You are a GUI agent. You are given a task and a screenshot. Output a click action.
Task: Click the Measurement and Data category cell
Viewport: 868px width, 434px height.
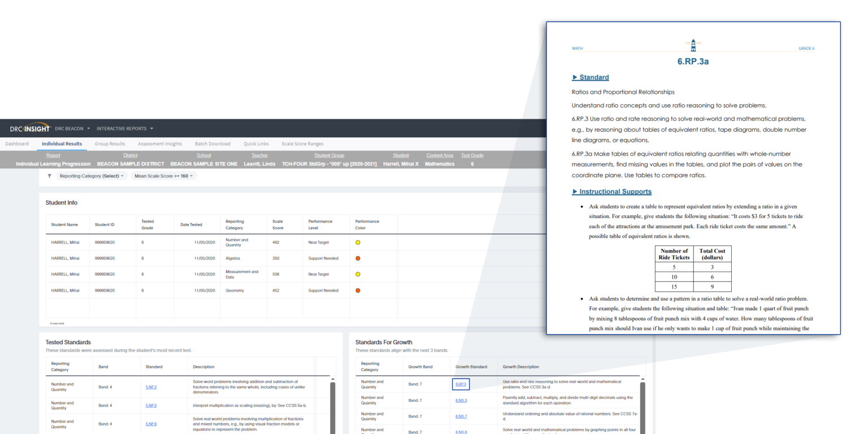point(242,274)
